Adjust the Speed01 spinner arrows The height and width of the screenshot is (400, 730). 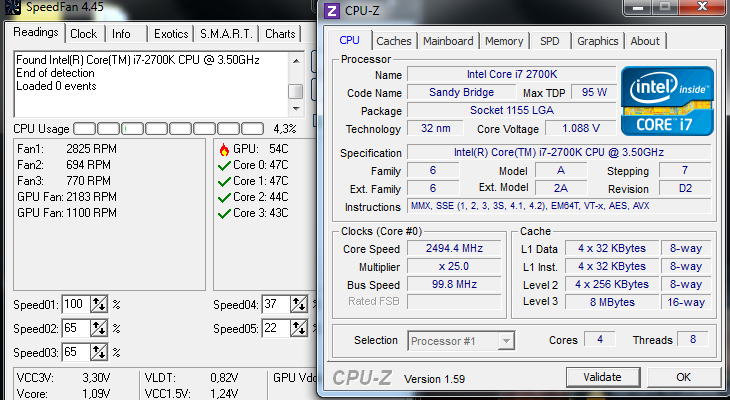click(x=99, y=305)
